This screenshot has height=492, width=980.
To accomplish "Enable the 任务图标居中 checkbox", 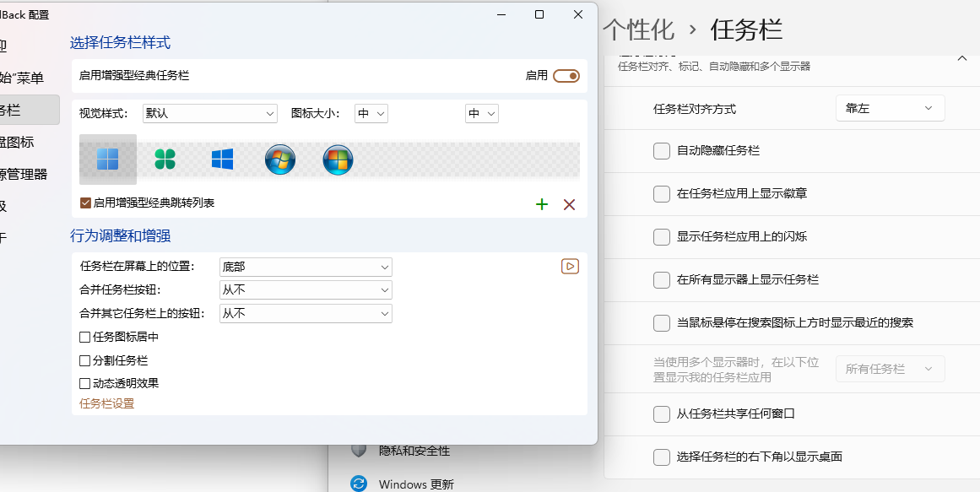I will point(85,337).
